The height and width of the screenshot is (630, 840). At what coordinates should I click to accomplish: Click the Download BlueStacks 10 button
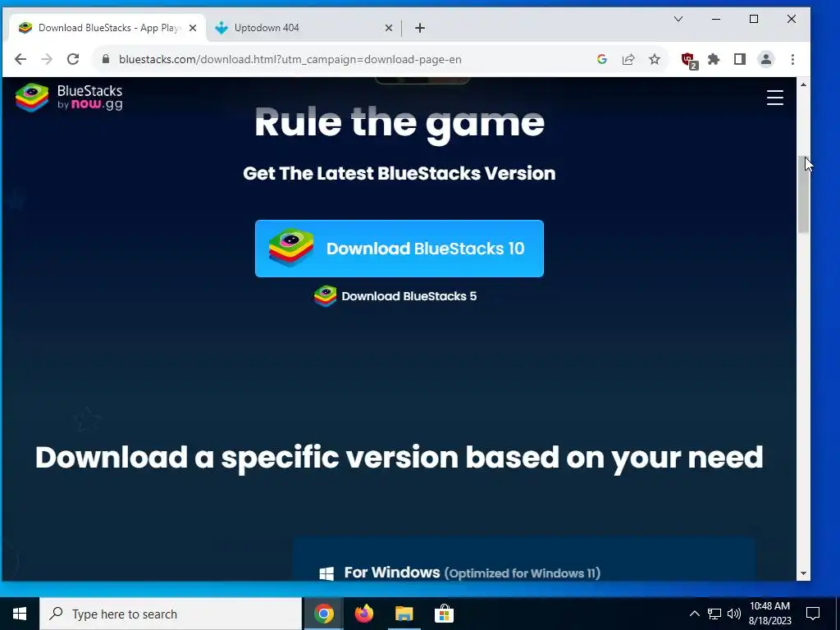(x=399, y=248)
